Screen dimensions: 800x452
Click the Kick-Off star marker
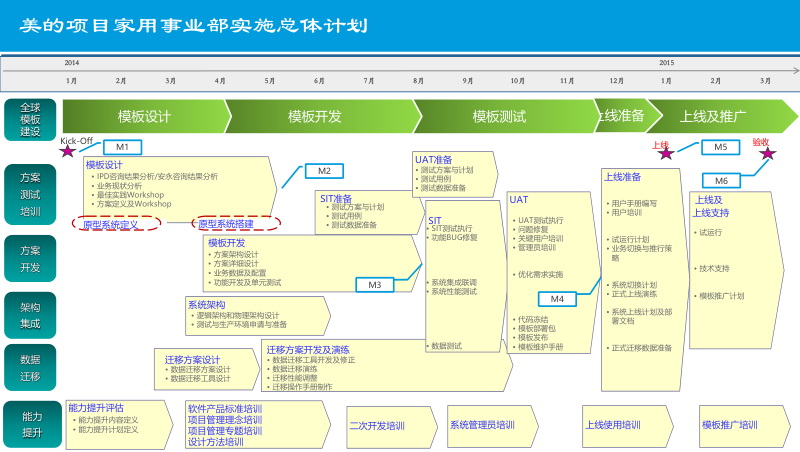[67, 151]
